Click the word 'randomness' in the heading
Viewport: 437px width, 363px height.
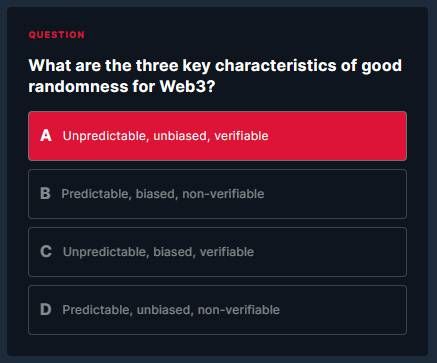[78, 87]
